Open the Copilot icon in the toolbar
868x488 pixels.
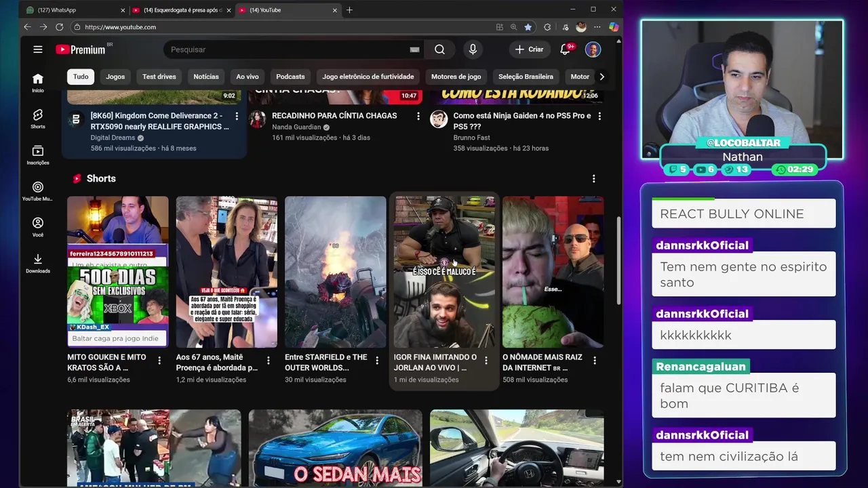pyautogui.click(x=614, y=27)
